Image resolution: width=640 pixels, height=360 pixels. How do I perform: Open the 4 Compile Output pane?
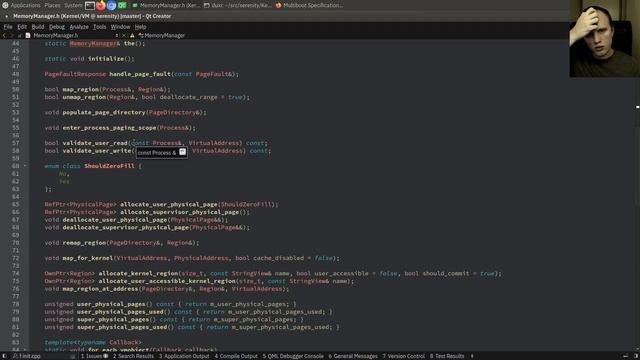236,356
